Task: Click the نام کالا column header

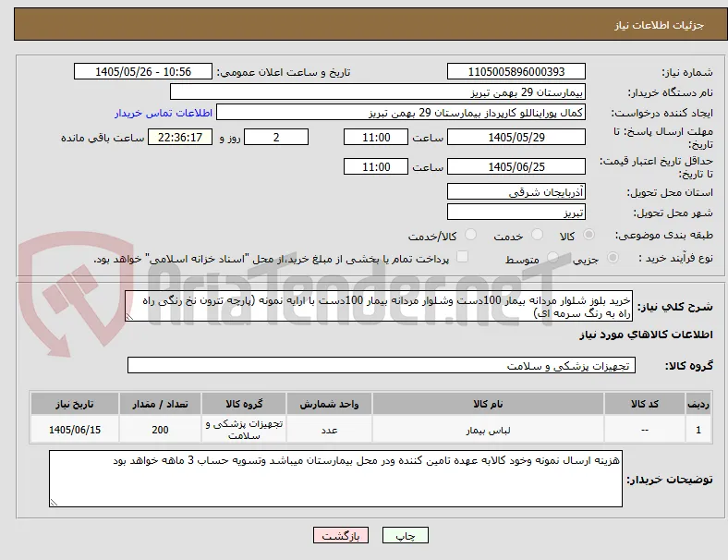Action: point(488,404)
